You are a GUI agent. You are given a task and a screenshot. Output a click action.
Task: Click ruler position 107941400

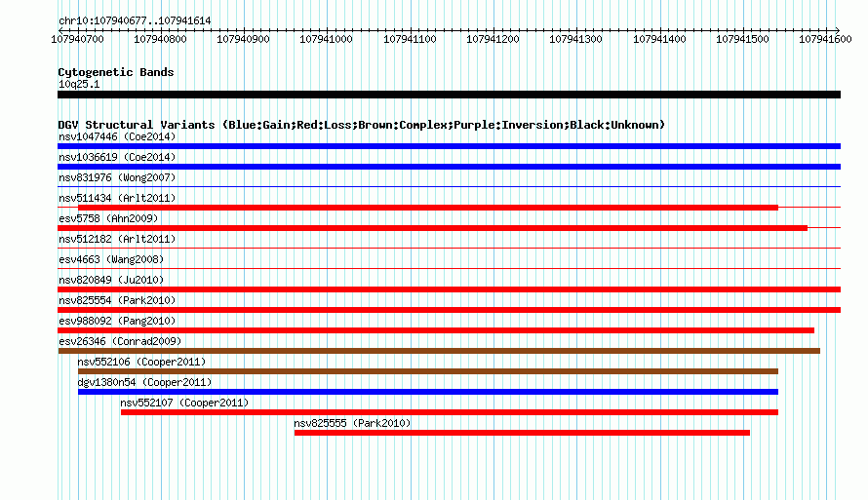pyautogui.click(x=660, y=39)
